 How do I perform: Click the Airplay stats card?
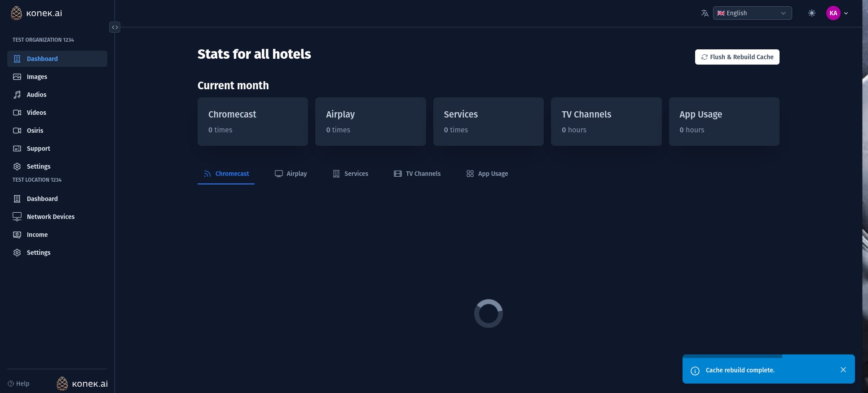point(370,122)
